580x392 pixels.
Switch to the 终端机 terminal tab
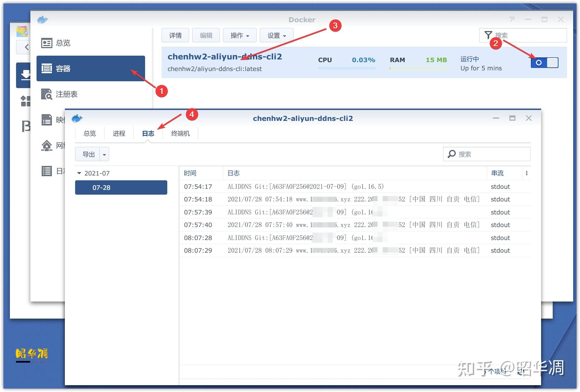180,133
